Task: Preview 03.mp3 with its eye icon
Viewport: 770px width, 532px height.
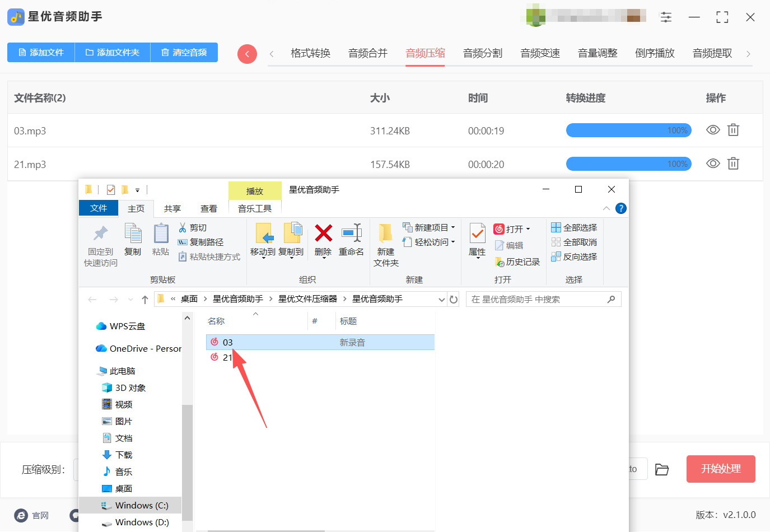Action: tap(712, 130)
